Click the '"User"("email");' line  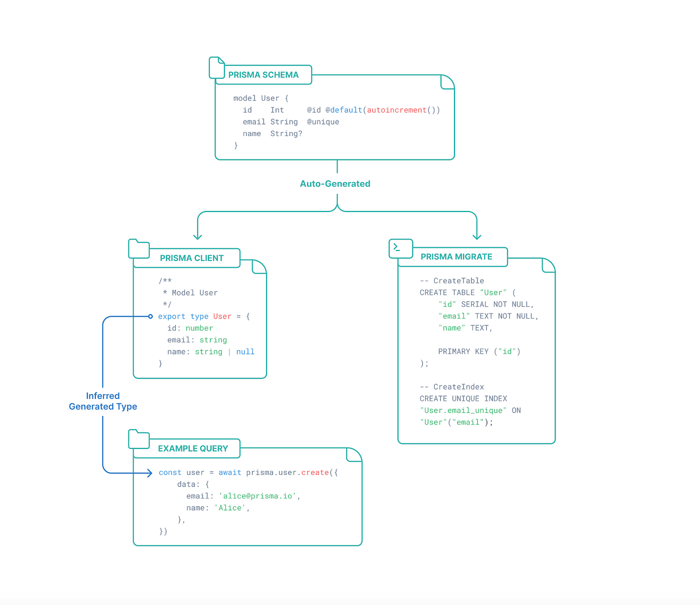[456, 422]
